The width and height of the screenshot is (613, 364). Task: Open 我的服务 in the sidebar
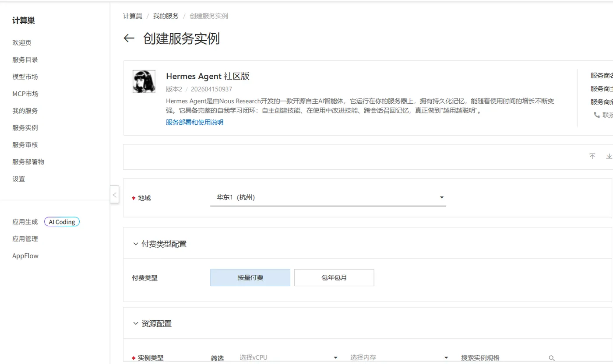point(25,111)
